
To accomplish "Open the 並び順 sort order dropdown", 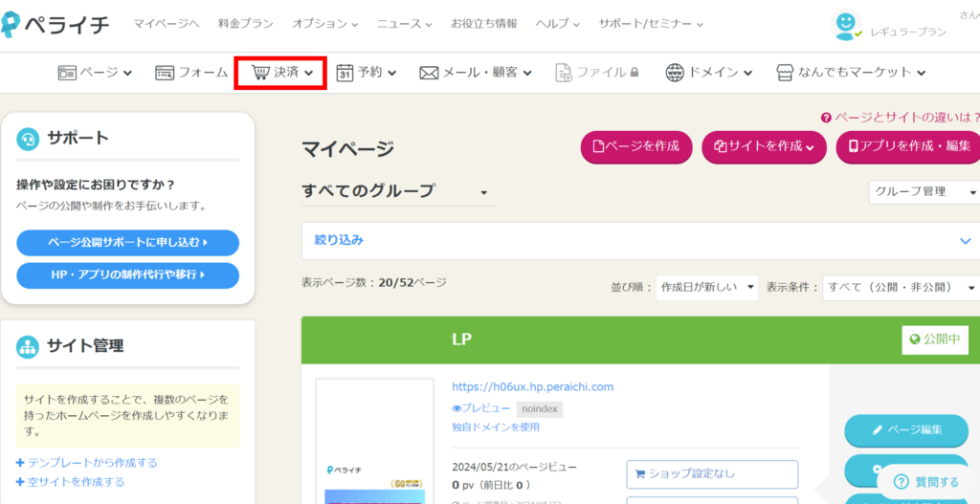I will (x=706, y=287).
